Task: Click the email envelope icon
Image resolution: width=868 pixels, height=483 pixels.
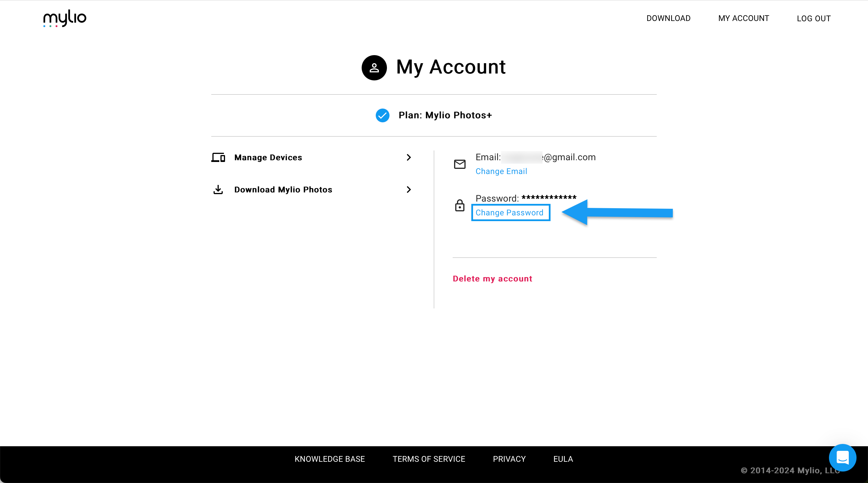Action: pos(460,164)
